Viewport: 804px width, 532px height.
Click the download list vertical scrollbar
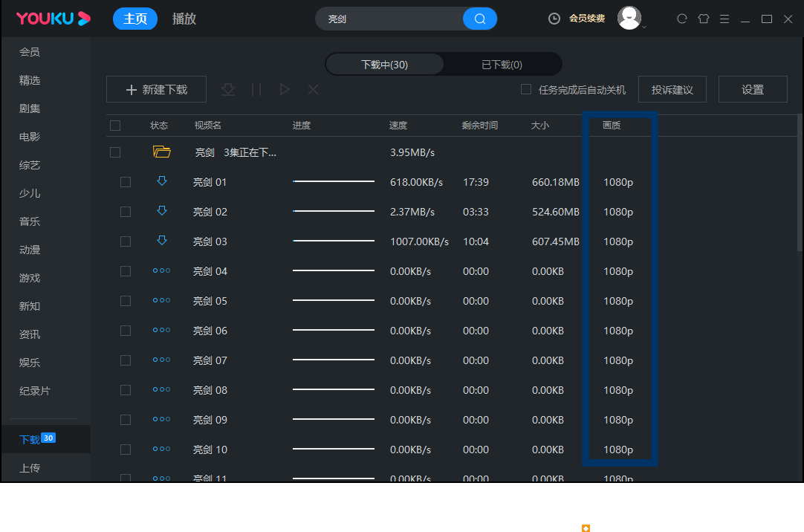click(x=800, y=182)
